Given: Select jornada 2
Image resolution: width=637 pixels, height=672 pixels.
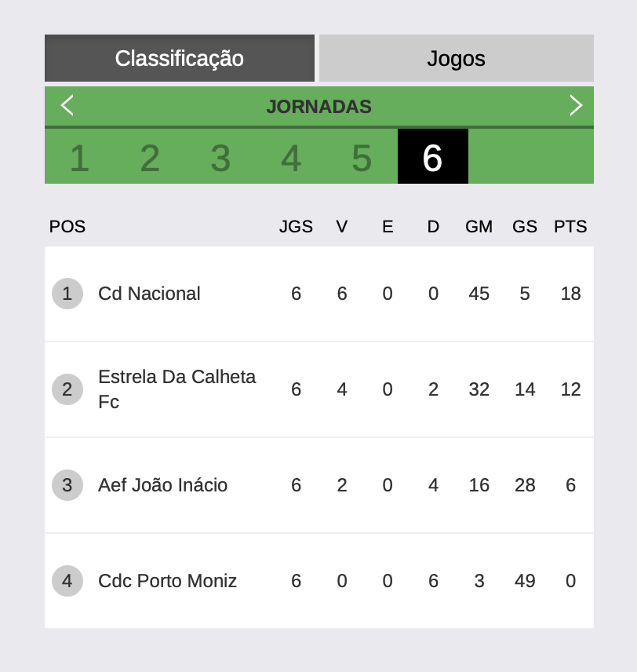Looking at the screenshot, I should (x=150, y=158).
